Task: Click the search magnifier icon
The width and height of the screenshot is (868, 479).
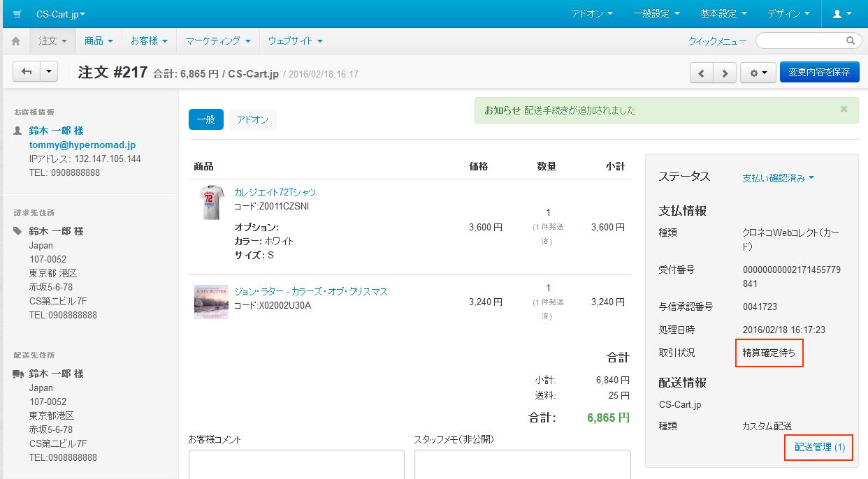Action: [851, 40]
